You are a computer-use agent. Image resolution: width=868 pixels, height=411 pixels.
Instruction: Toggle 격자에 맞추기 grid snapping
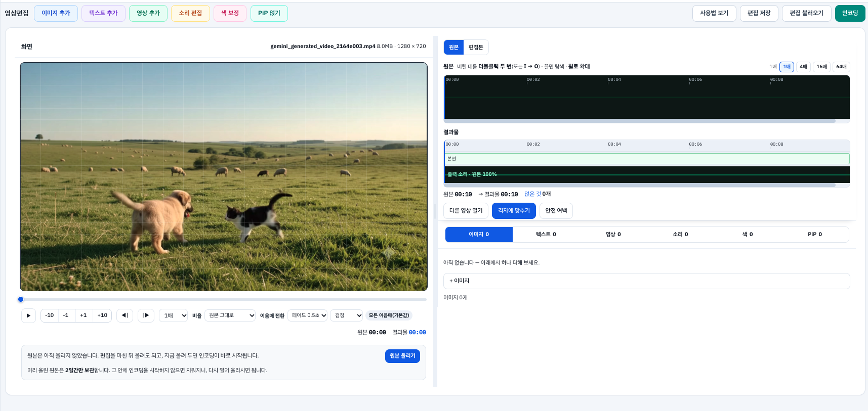514,211
